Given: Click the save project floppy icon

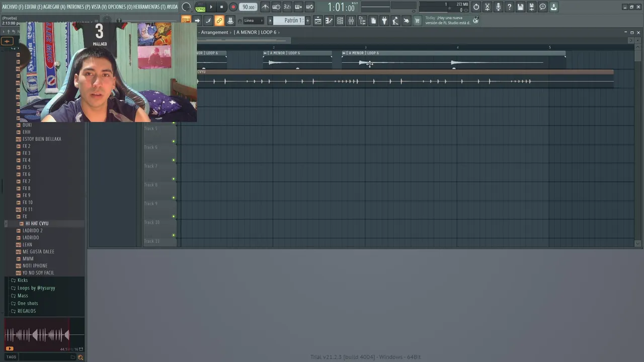Looking at the screenshot, I should 520,7.
